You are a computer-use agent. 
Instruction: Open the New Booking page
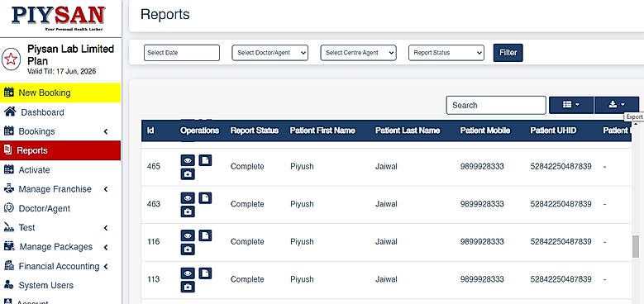click(x=60, y=93)
